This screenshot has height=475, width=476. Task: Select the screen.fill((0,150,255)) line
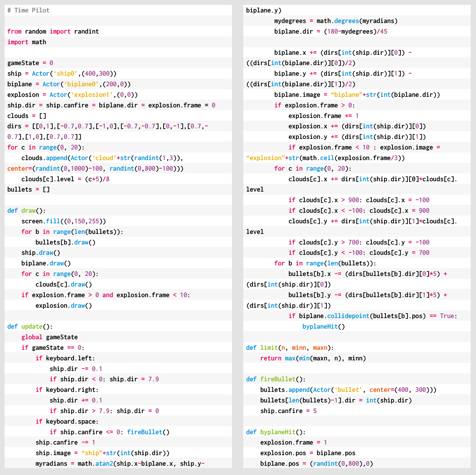point(63,221)
